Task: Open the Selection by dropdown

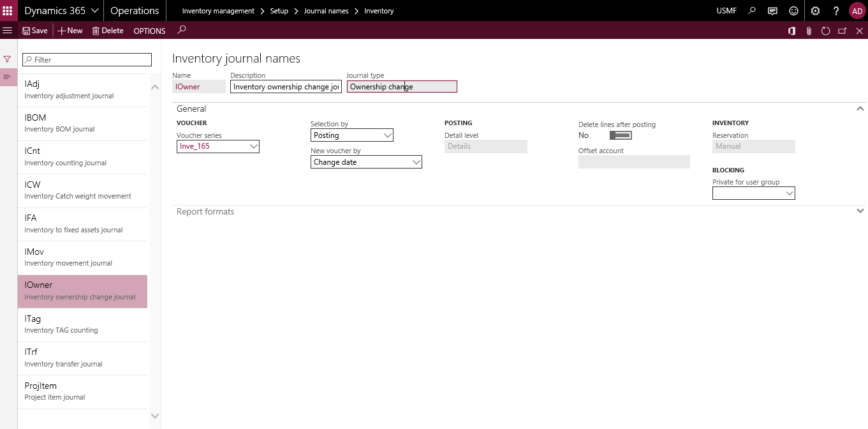Action: (388, 135)
